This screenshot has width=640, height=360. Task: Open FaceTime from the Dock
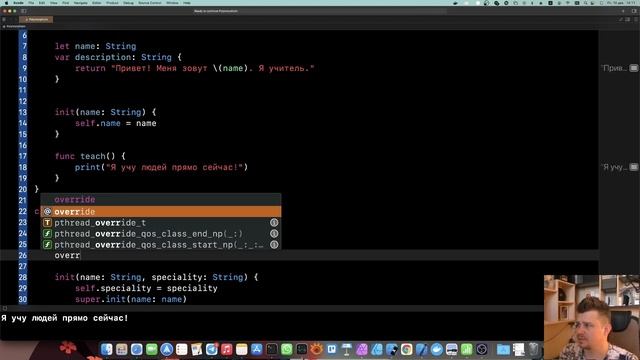click(x=151, y=349)
